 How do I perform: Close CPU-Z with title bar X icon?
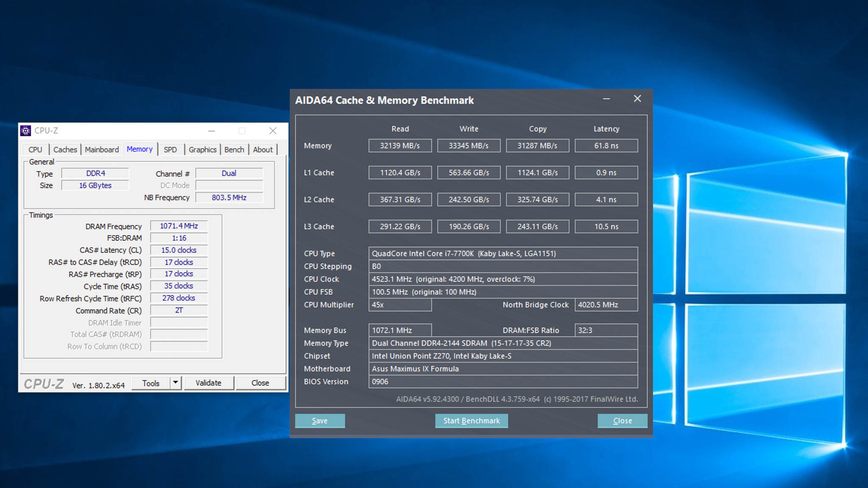point(273,131)
